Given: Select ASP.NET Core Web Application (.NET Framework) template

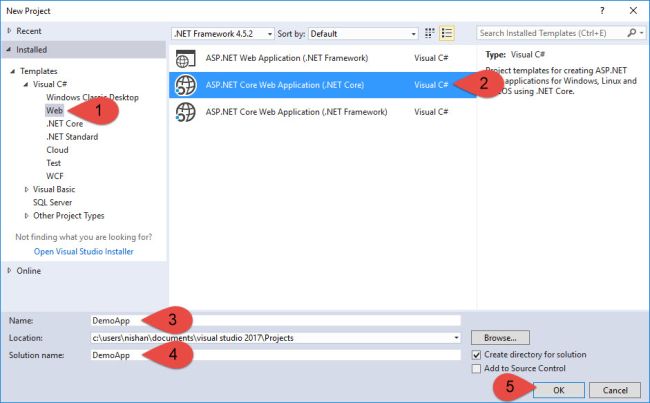Looking at the screenshot, I should pos(323,112).
